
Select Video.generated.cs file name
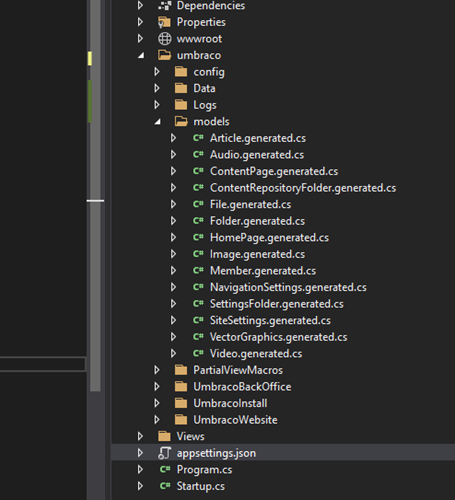(256, 354)
